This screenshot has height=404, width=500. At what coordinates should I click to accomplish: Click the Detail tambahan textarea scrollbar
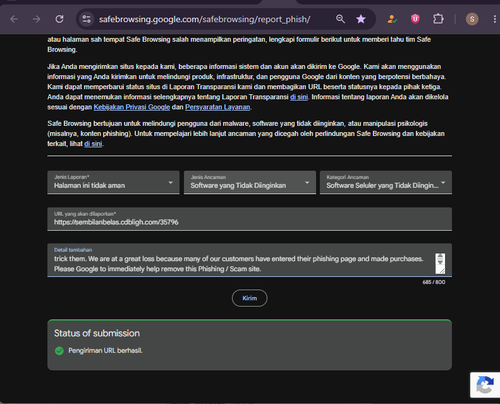coord(440,263)
